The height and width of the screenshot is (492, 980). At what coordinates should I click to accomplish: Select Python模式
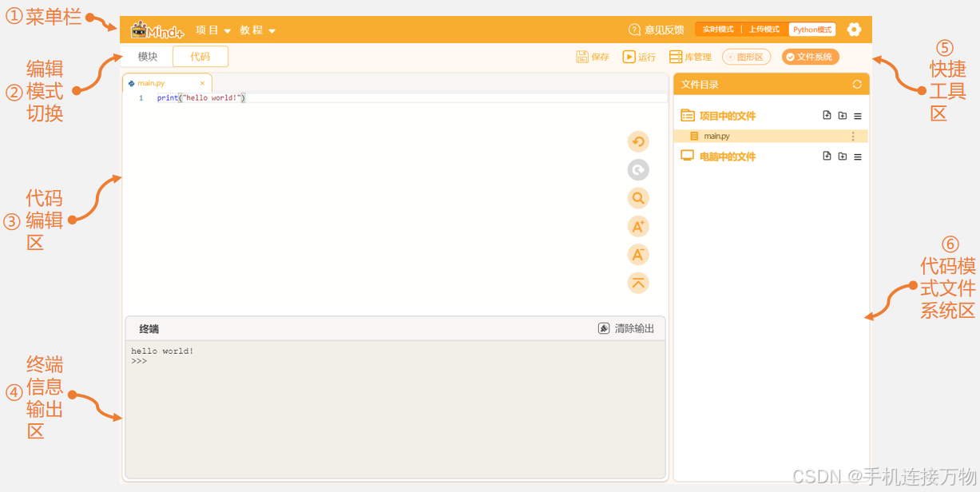[x=812, y=30]
